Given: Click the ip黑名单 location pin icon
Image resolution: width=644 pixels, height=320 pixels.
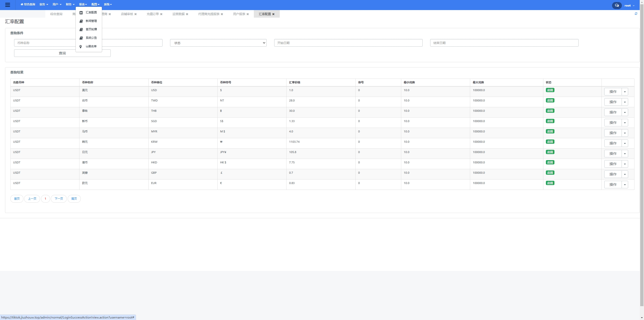Looking at the screenshot, I should [81, 47].
